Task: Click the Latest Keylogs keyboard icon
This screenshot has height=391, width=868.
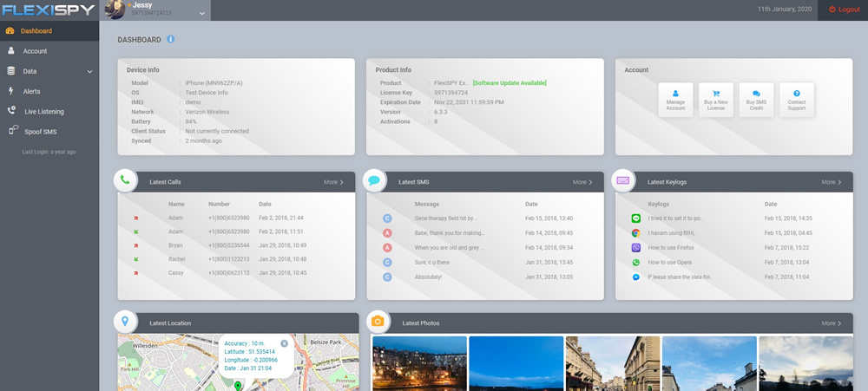Action: click(x=622, y=180)
